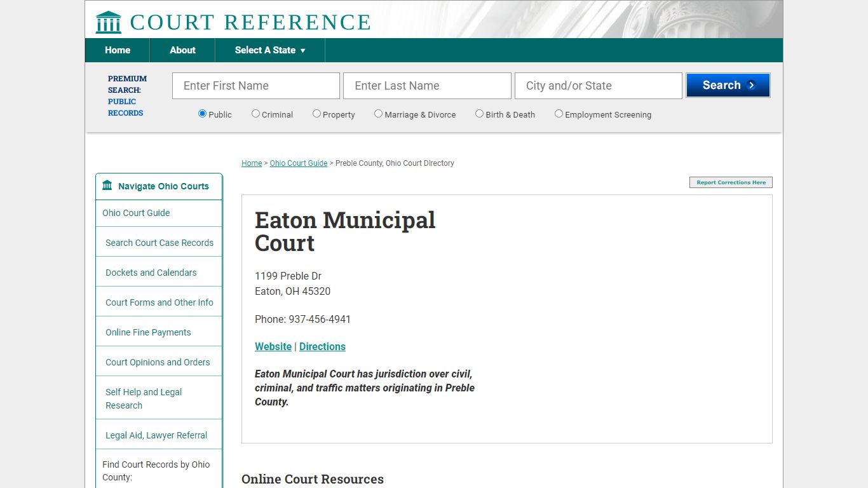Open Court Forms and Other Info
Viewport: 868px width, 488px height.
tap(159, 302)
